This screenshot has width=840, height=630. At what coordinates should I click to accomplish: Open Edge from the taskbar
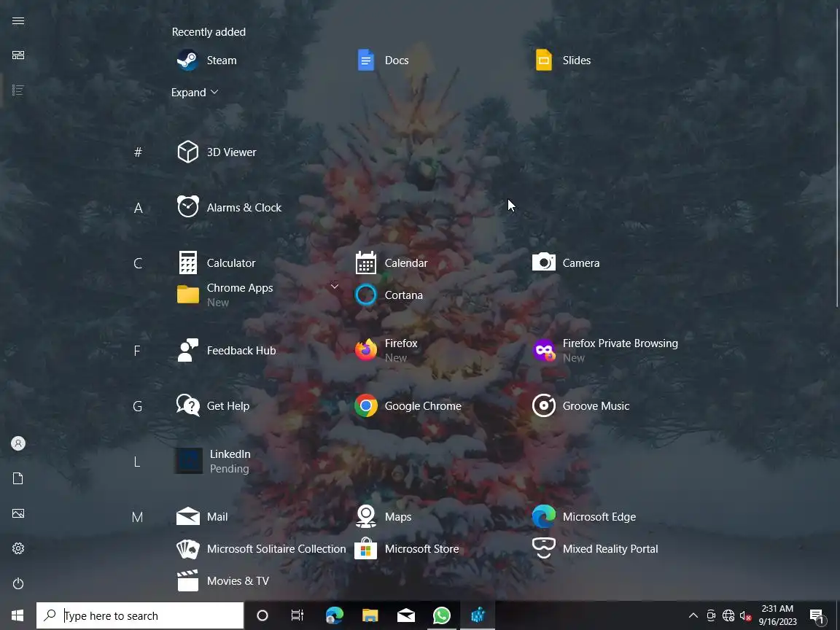(x=334, y=615)
